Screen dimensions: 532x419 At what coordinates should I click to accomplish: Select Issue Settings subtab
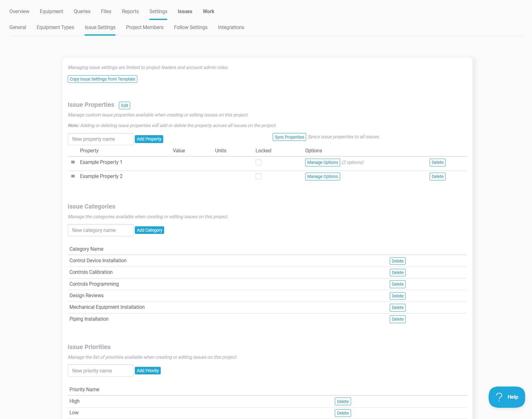pos(100,27)
